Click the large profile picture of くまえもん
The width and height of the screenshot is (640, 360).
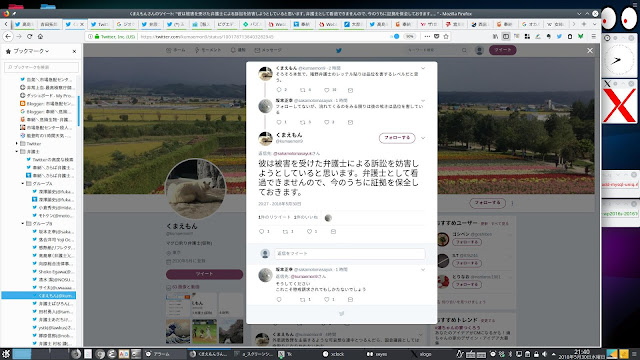tap(196, 189)
